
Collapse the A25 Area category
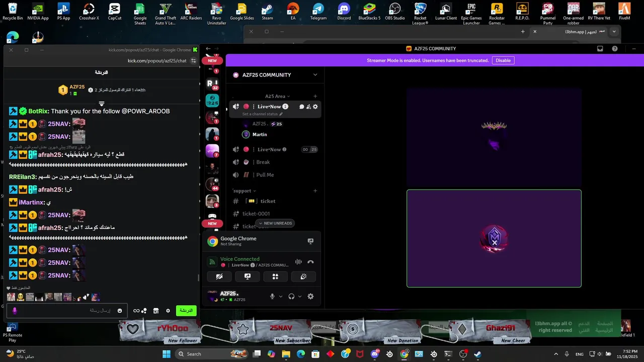click(277, 96)
